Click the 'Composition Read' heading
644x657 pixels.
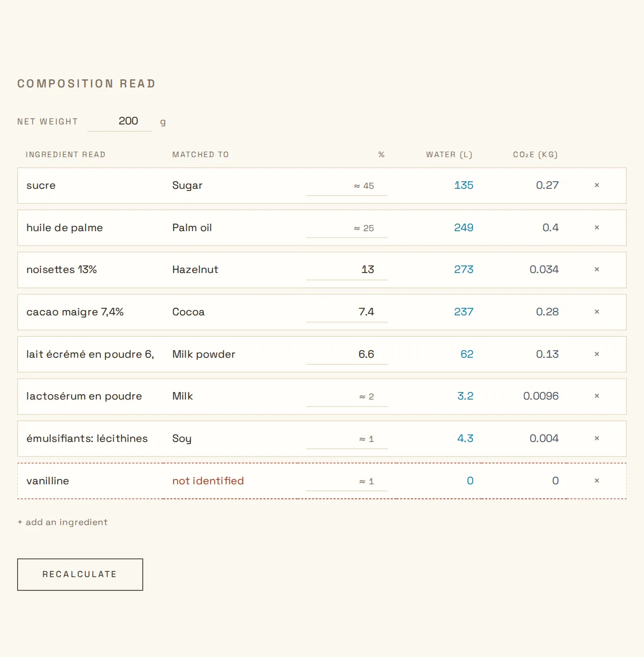(x=86, y=84)
